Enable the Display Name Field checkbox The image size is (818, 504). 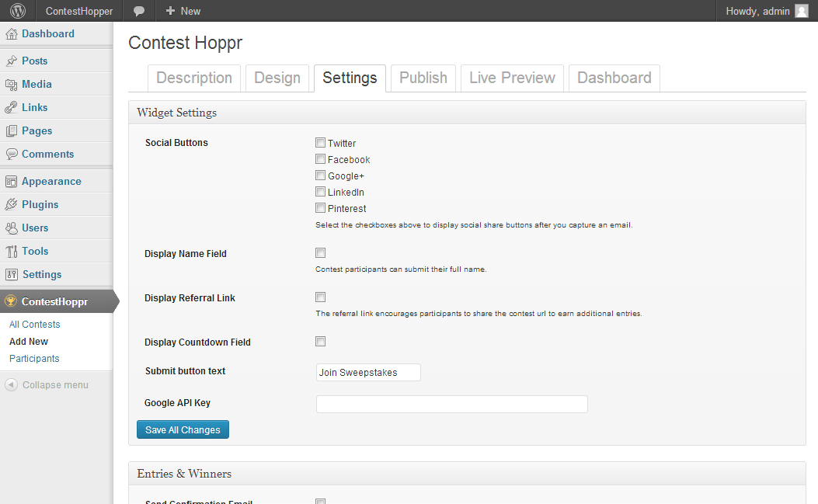[x=320, y=252]
